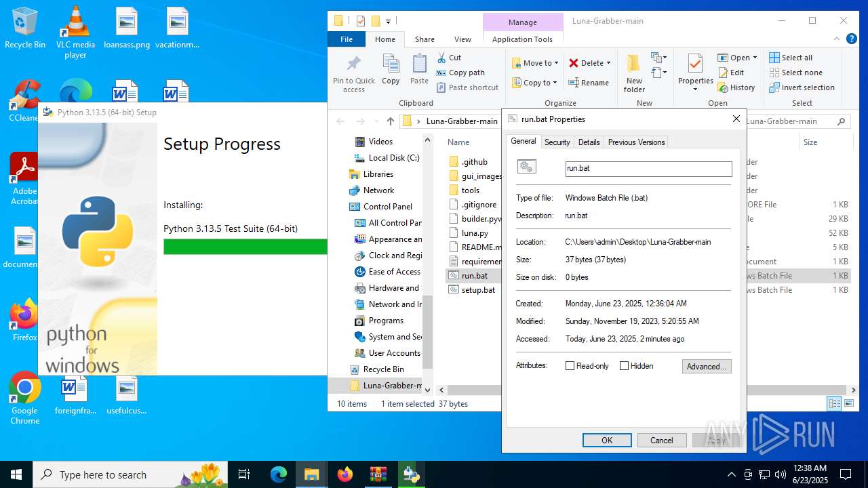Expand the Open dropdown in ribbon
The width and height of the screenshot is (868, 488).
(x=755, y=58)
